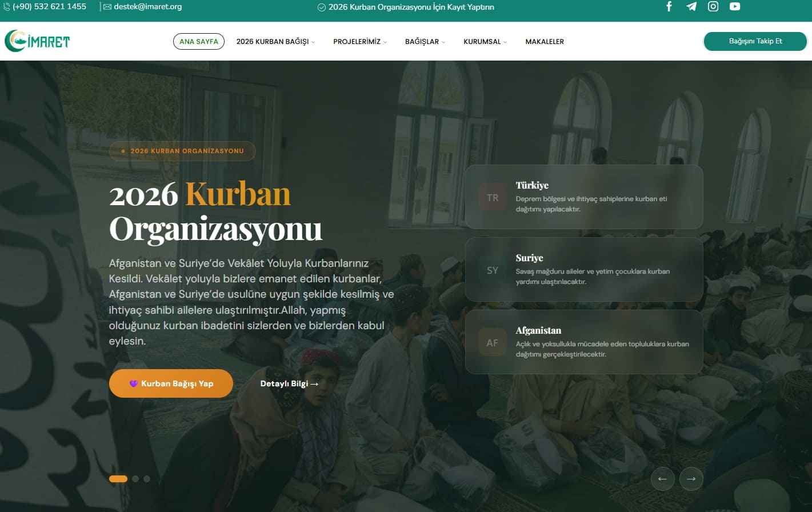This screenshot has height=512, width=812.
Task: Click the Bağışını Takip Et button
Action: coord(755,41)
